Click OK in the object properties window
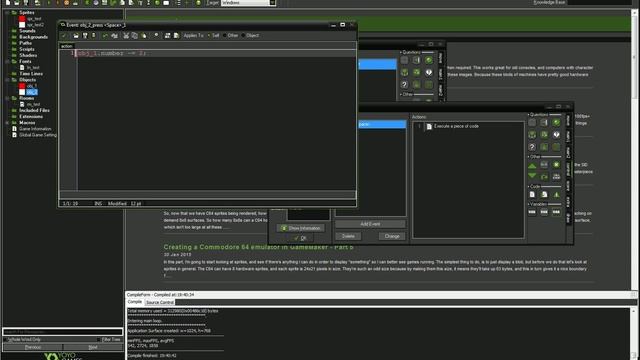640x360 pixels. pyautogui.click(x=301, y=238)
